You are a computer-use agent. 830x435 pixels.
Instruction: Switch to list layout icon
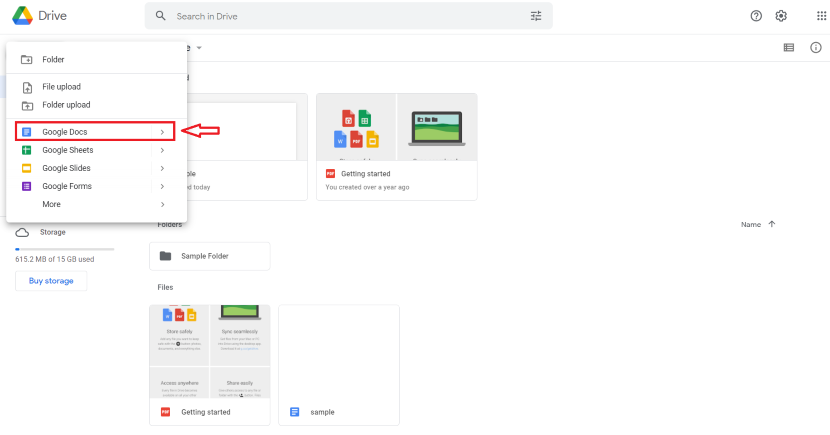tap(789, 48)
